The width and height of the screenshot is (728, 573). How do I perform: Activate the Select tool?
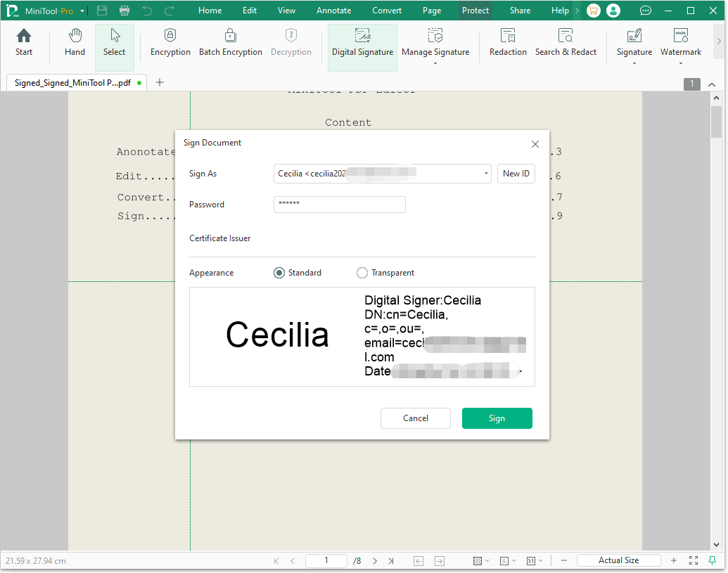114,42
